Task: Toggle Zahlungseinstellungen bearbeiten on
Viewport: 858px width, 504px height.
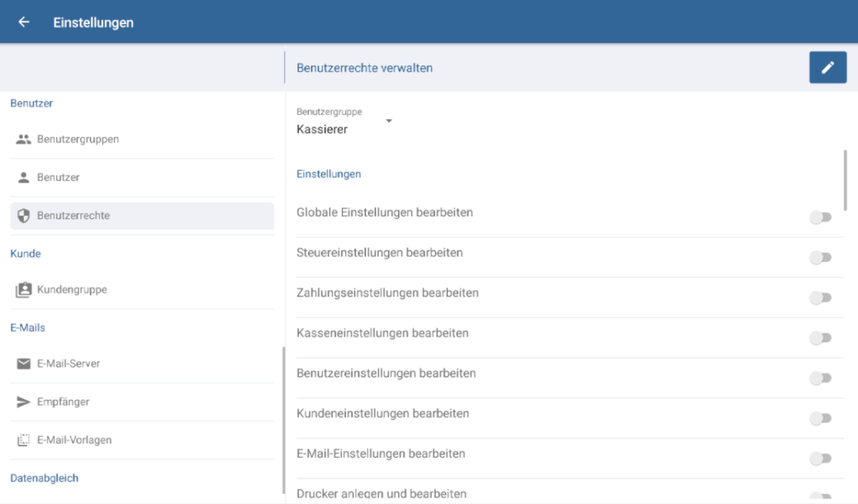Action: 820,297
